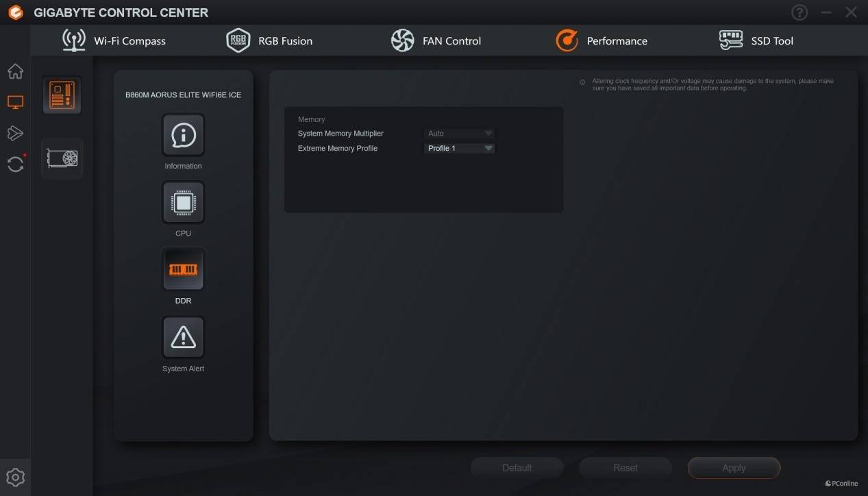The image size is (868, 496).
Task: Expand the Extreme Memory Profile dropdown
Action: pos(460,148)
